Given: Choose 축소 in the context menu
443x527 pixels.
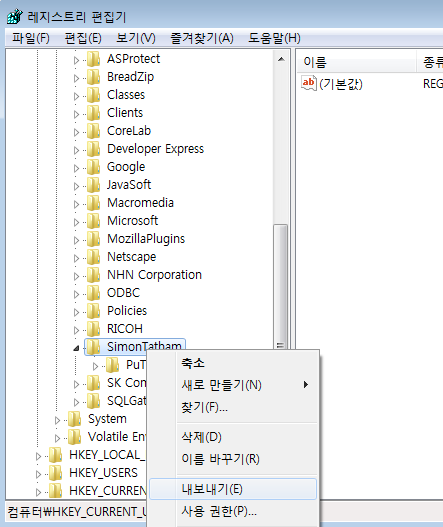Looking at the screenshot, I should point(233,363).
